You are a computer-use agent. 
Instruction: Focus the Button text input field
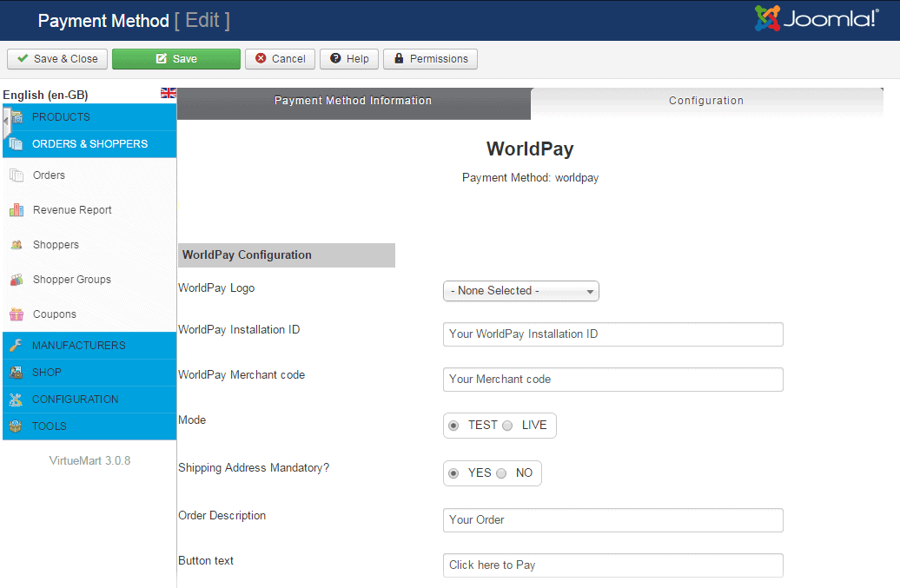click(613, 565)
